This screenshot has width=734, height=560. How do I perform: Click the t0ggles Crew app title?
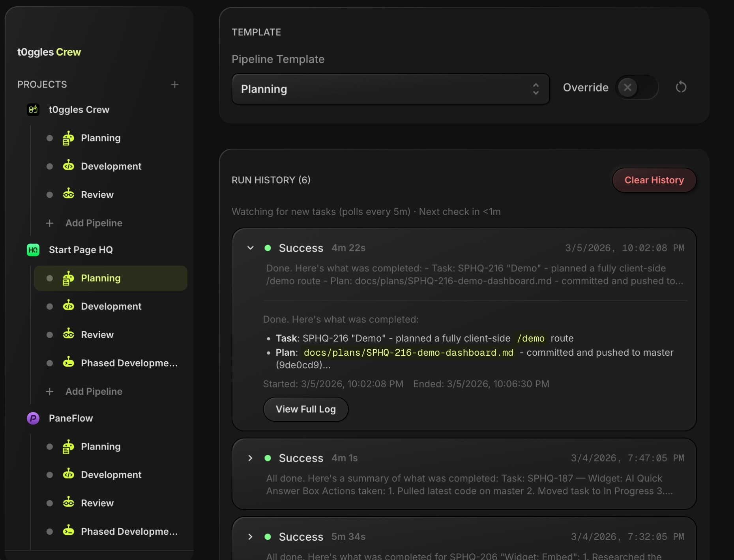pos(49,52)
